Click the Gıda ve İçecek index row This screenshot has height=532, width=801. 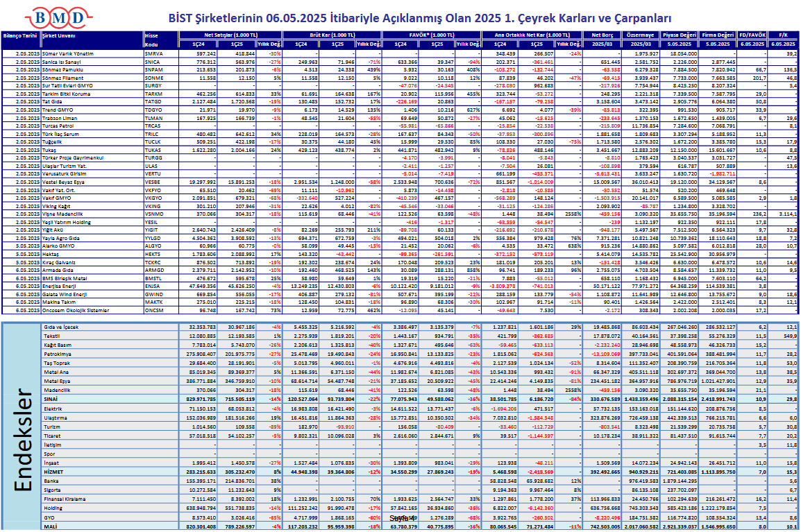(x=420, y=327)
